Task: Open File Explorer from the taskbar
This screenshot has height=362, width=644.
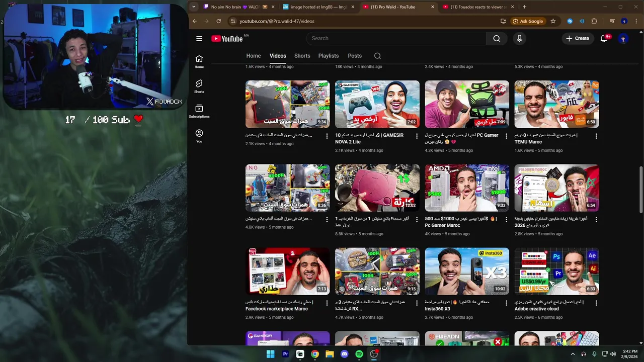Action: click(330, 354)
